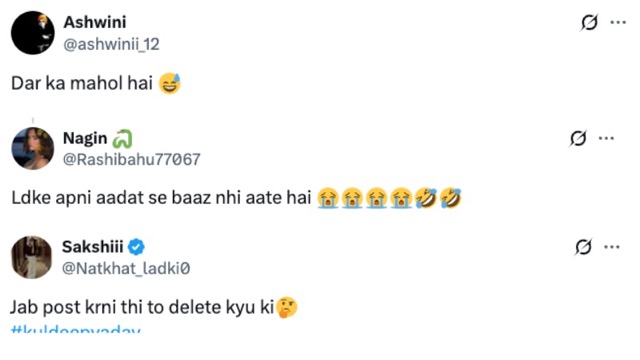
Task: Click the blue verified badge beside Sakshiii
Action: coord(136,247)
